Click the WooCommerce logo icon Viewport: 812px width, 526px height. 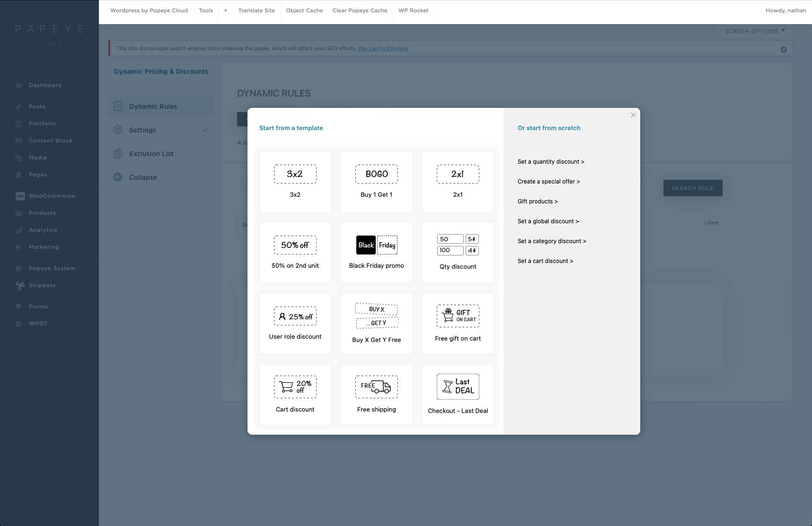pyautogui.click(x=20, y=196)
